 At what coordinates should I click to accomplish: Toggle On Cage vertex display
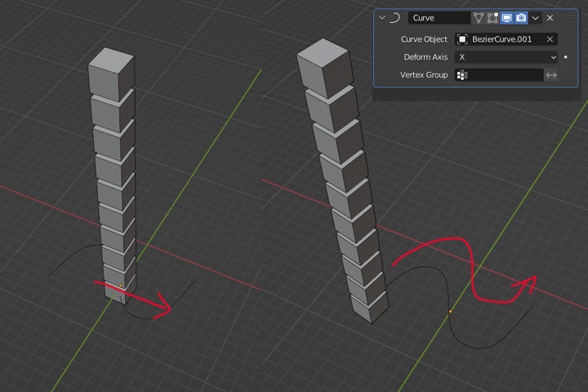(x=478, y=18)
